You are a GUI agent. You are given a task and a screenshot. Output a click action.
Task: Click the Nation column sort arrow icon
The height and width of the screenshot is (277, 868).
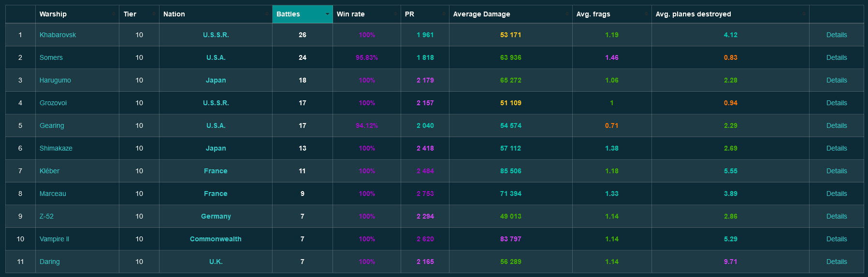(x=267, y=14)
